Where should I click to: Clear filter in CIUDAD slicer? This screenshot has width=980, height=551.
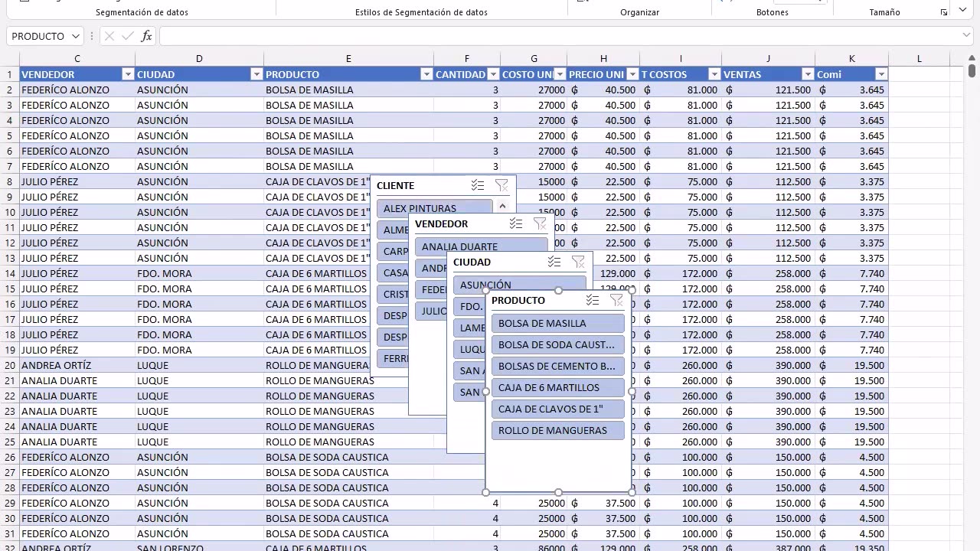click(578, 262)
